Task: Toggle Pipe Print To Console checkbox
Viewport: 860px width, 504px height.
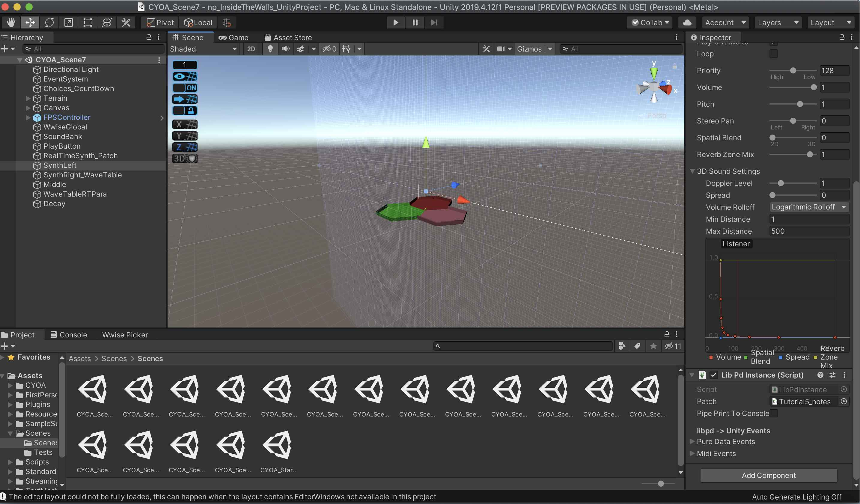Action: tap(774, 414)
